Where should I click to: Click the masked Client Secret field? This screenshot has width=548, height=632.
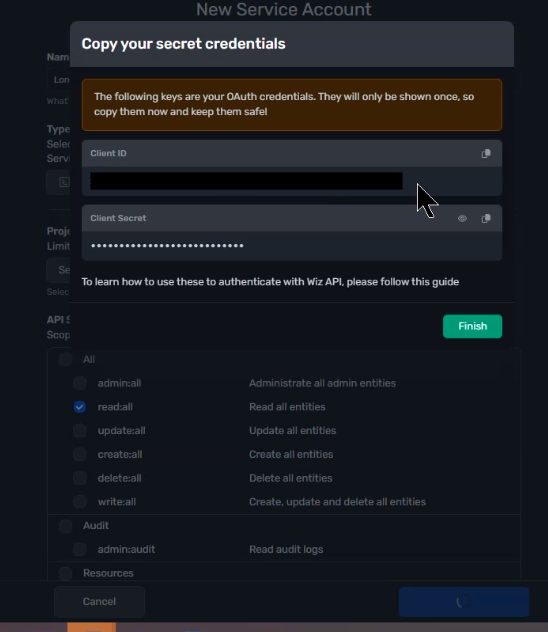pyautogui.click(x=292, y=245)
